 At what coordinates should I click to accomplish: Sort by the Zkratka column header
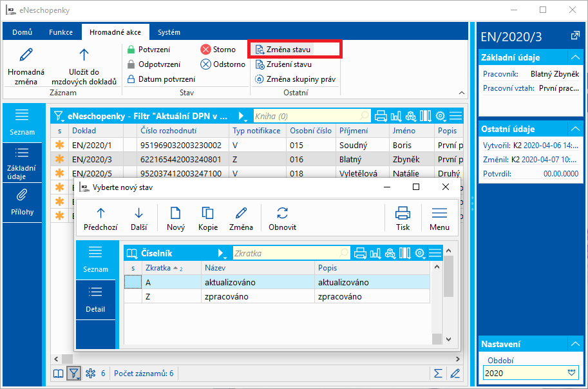point(171,268)
